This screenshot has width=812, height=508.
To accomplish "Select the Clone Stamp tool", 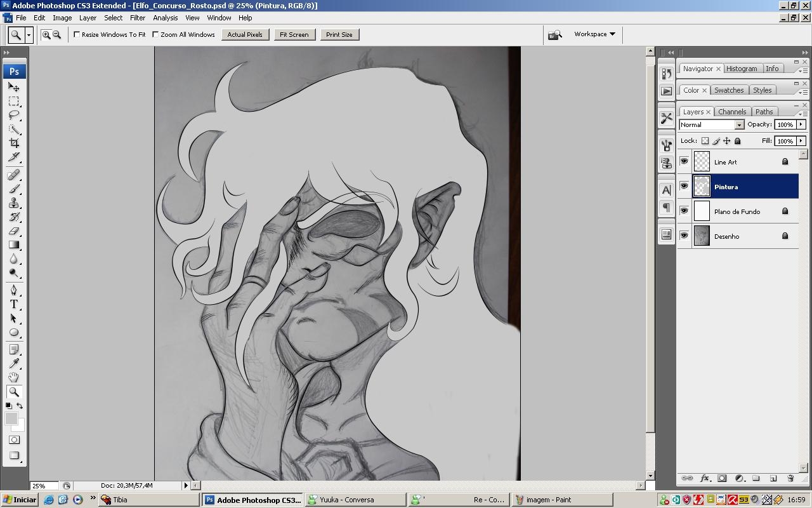I will tap(14, 203).
